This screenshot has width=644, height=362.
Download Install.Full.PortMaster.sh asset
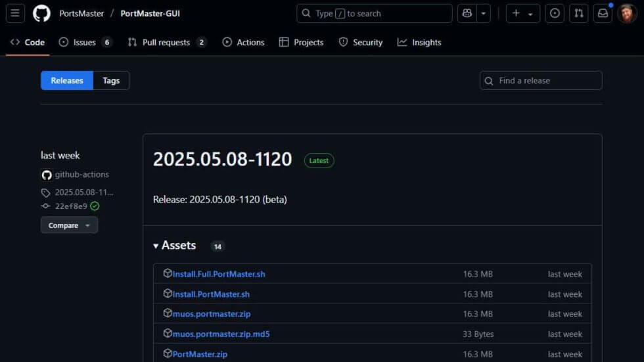pos(219,274)
